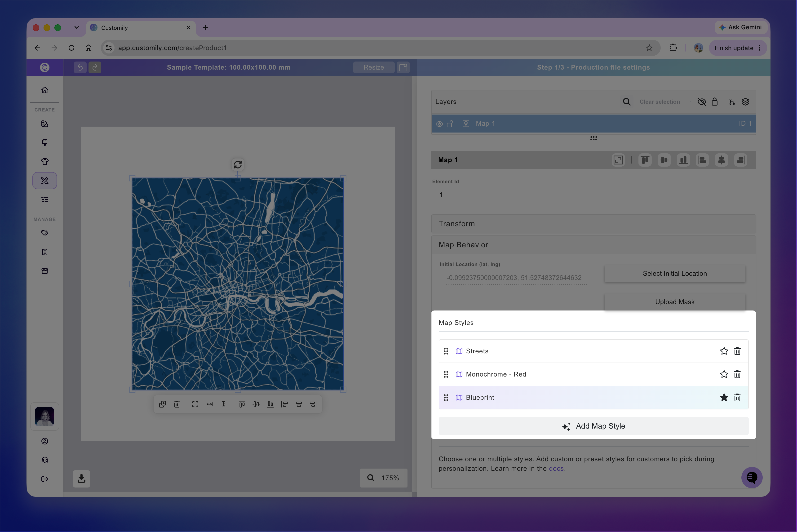Collapse the Map Behavior section

(593, 245)
